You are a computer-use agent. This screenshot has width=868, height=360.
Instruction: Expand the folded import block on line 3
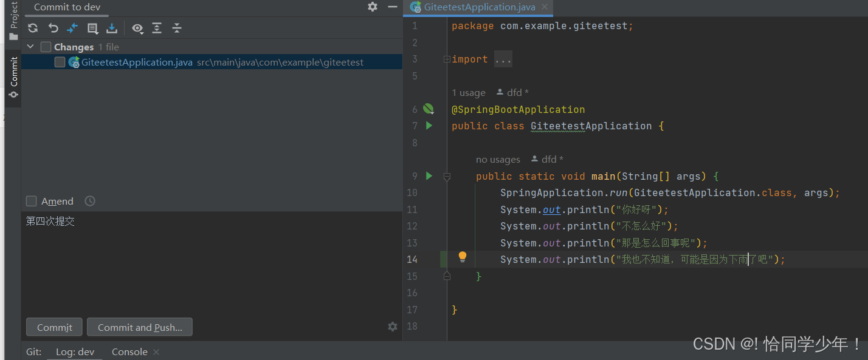(x=447, y=59)
